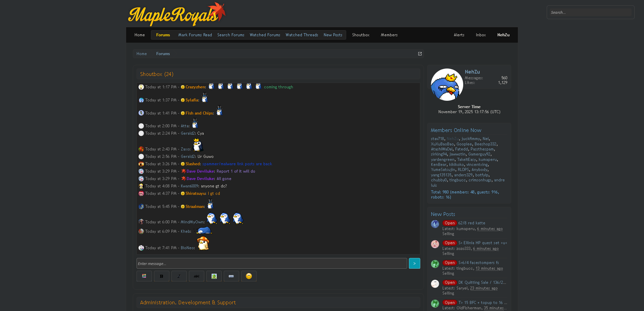This screenshot has height=311, width=644.
Task: Insert a link using the shoutbox link icon
Action: (231, 276)
